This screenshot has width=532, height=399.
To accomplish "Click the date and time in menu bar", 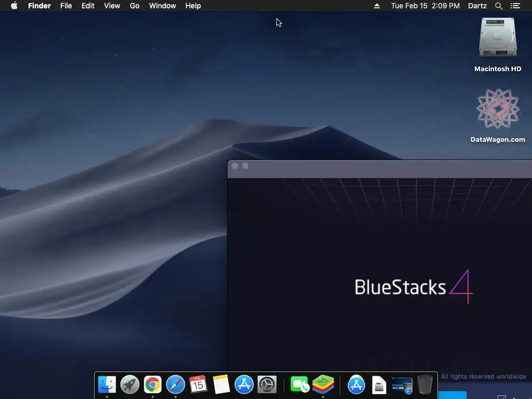I will pos(425,6).
